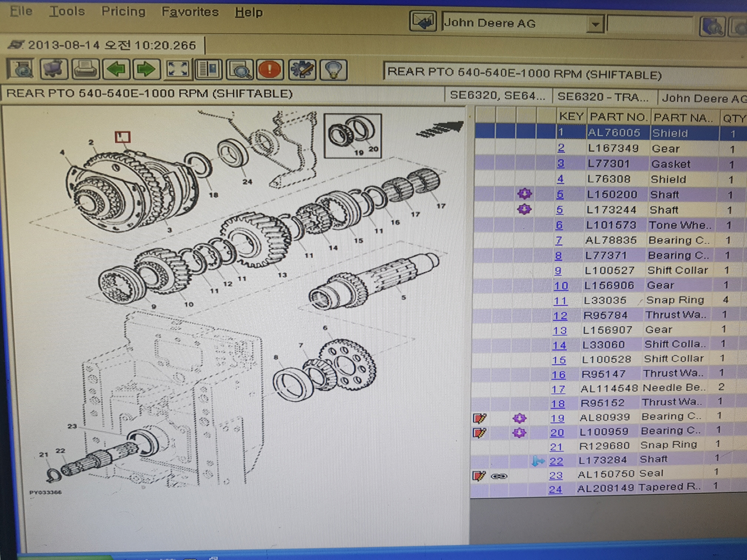Open the gear settings toolbar icon
The width and height of the screenshot is (747, 560).
(302, 70)
